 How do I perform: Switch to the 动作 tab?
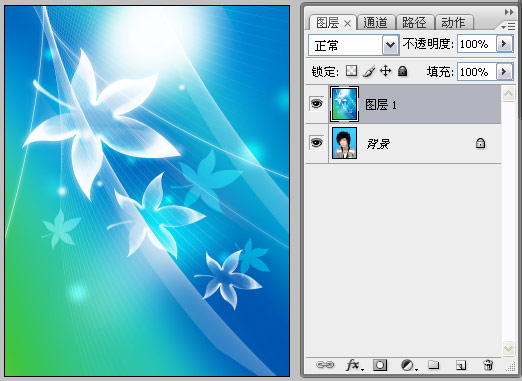[453, 23]
